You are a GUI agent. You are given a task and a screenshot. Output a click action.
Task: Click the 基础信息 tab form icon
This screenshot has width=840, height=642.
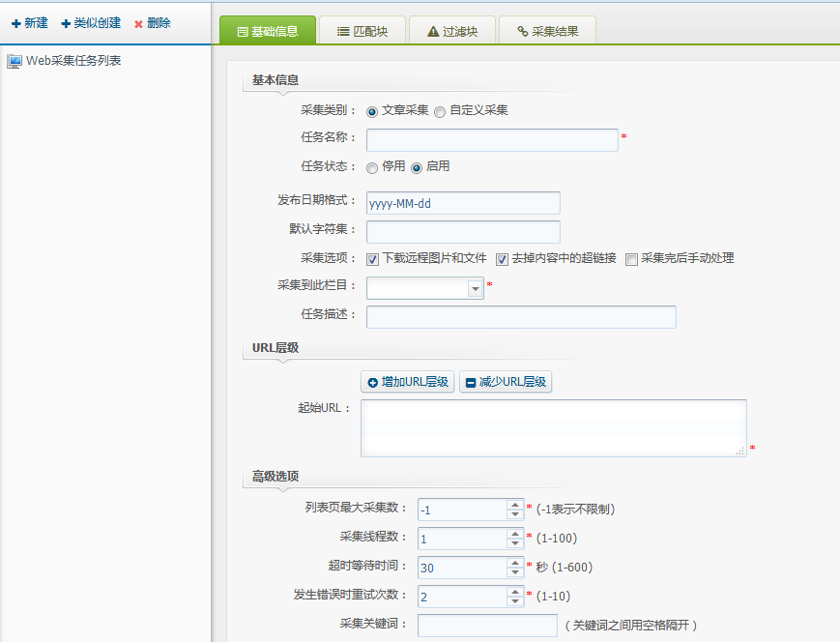(243, 32)
